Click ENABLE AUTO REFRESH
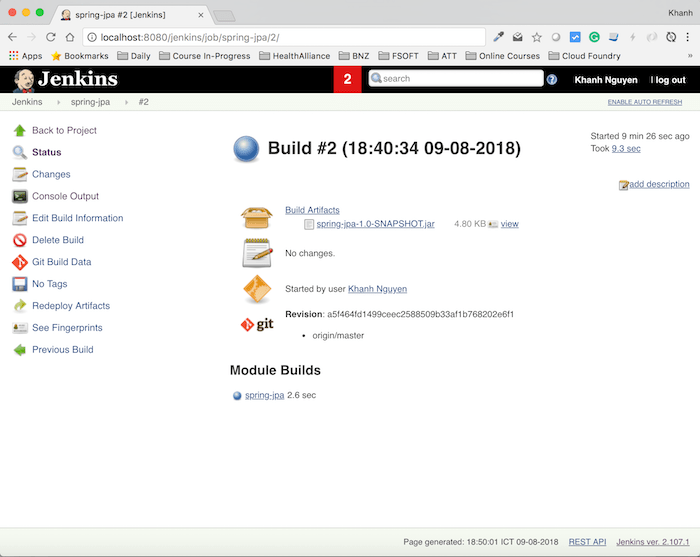The height and width of the screenshot is (557, 700). pyautogui.click(x=645, y=102)
